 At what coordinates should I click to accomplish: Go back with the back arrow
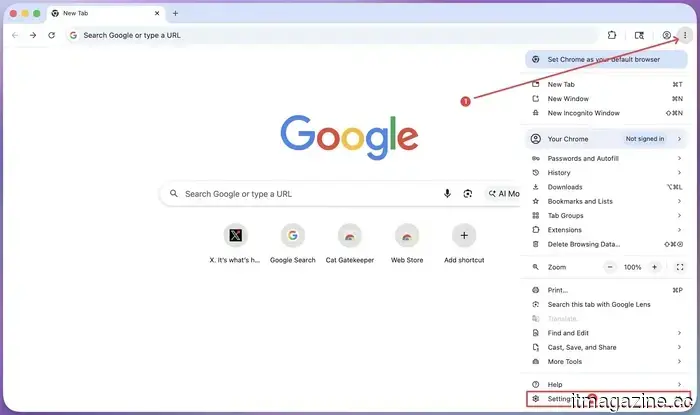pyautogui.click(x=15, y=35)
